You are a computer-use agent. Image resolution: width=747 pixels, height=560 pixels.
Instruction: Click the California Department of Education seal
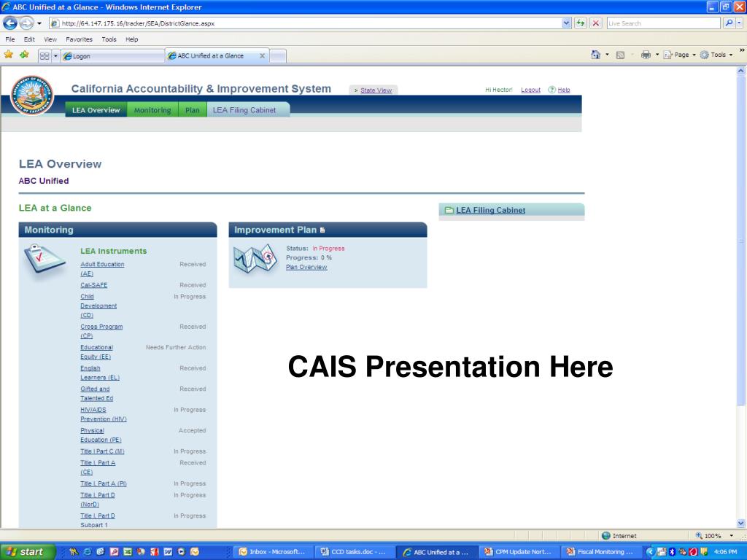32,96
